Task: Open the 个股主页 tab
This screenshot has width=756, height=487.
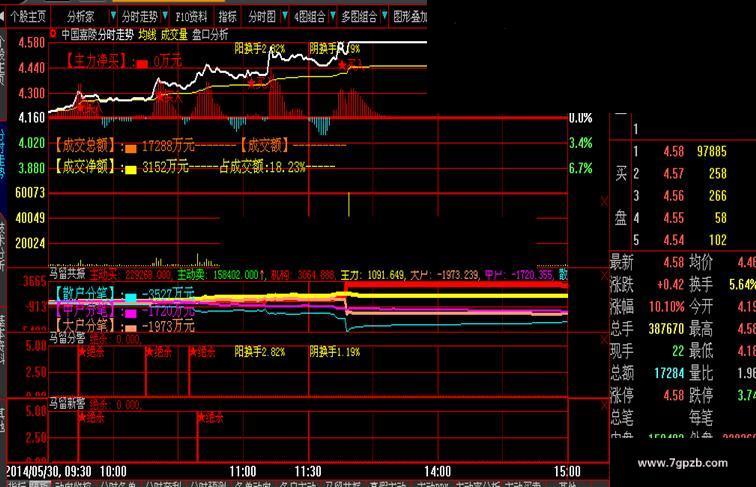Action: coord(28,17)
